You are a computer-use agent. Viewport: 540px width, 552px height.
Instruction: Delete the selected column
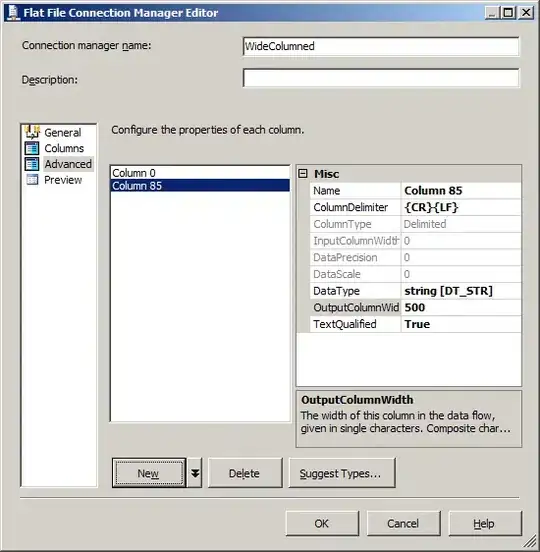245,473
